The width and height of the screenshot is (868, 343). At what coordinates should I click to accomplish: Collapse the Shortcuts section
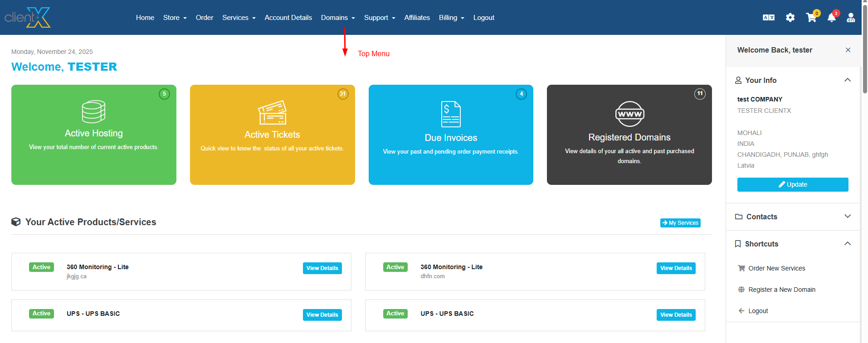847,244
